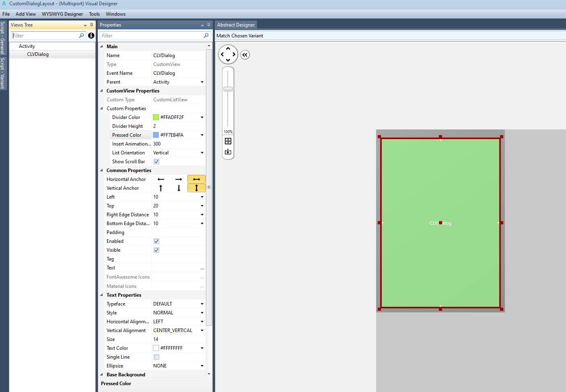Click the pan left arrow
The width and height of the screenshot is (566, 392).
point(222,54)
